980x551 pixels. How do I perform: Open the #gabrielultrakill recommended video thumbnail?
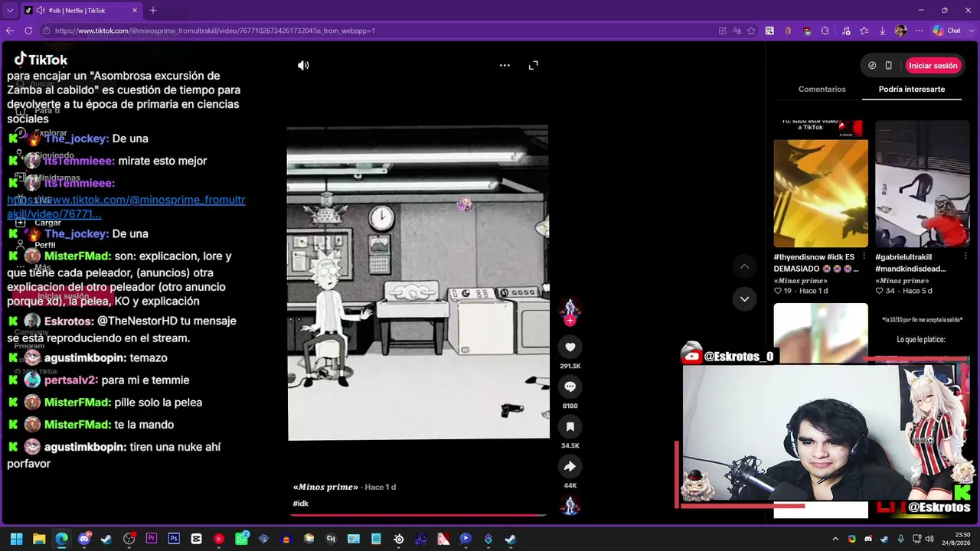(923, 184)
